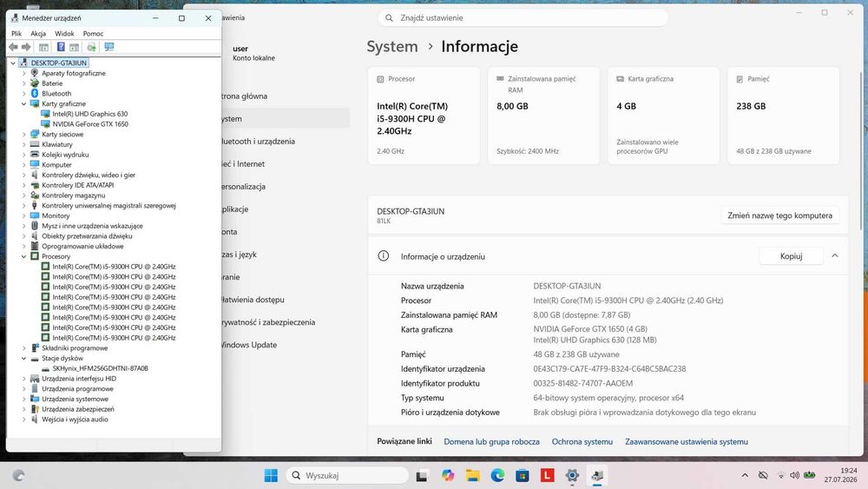Viewport: 868px width, 489px height.
Task: Select Intel(R) UHD Graphics 630 device
Action: click(x=89, y=114)
